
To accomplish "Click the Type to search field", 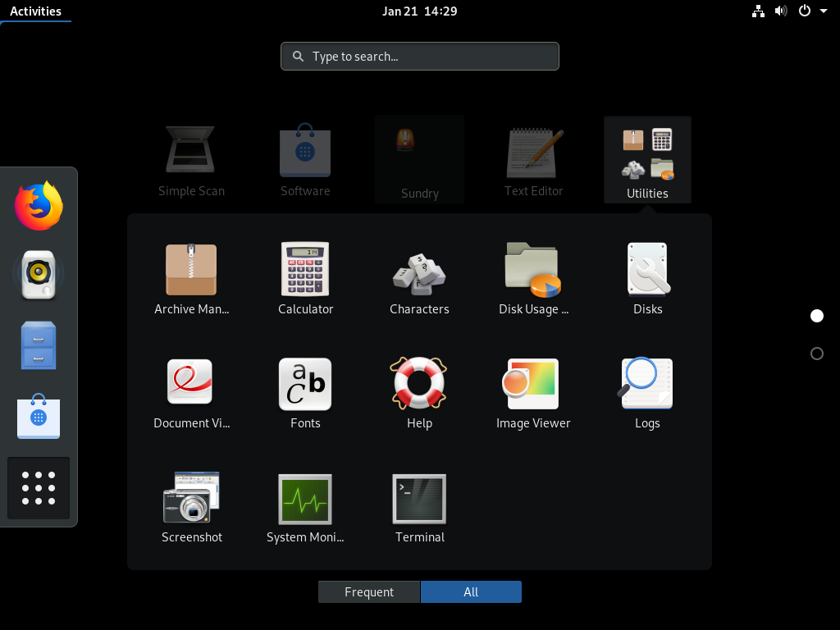I will 420,57.
